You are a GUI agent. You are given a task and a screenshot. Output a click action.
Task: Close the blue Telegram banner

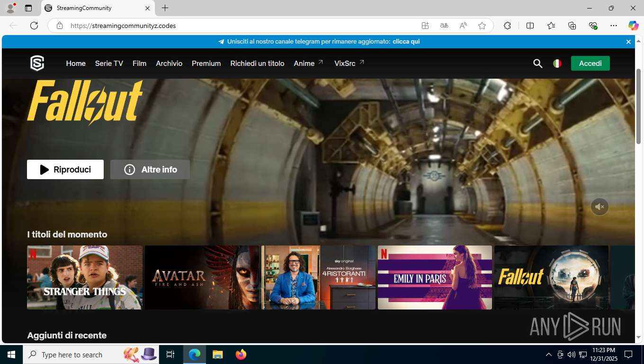pyautogui.click(x=628, y=42)
